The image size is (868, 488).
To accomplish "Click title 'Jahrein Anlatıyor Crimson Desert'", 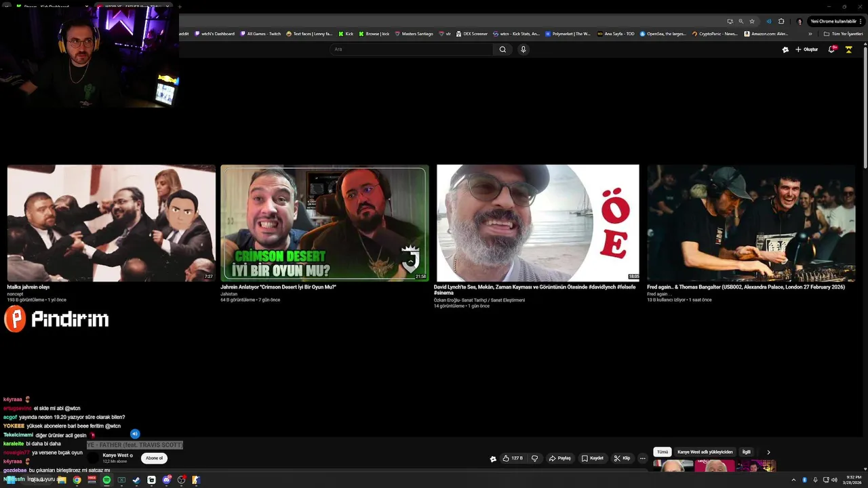I will pos(278,287).
